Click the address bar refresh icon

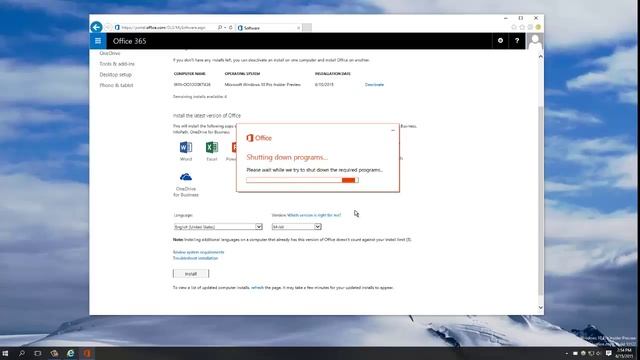pos(231,27)
